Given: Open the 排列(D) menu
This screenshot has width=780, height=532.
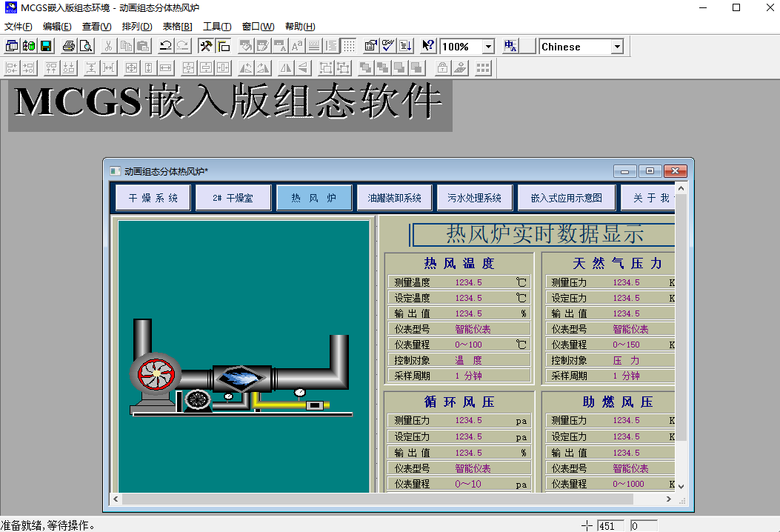Looking at the screenshot, I should pyautogui.click(x=137, y=27).
